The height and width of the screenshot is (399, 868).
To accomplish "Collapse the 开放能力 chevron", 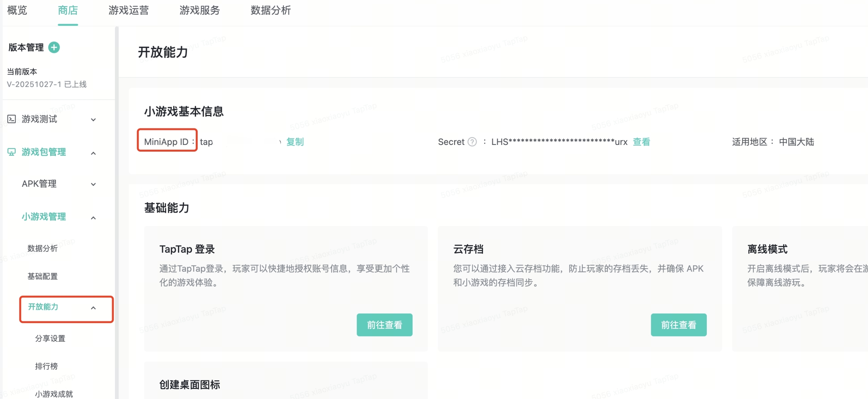I will pos(94,308).
